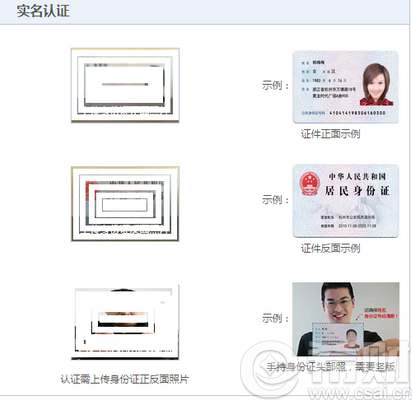Click the 手持身份证头部照 caption
This screenshot has width=412, height=400.
(x=306, y=367)
